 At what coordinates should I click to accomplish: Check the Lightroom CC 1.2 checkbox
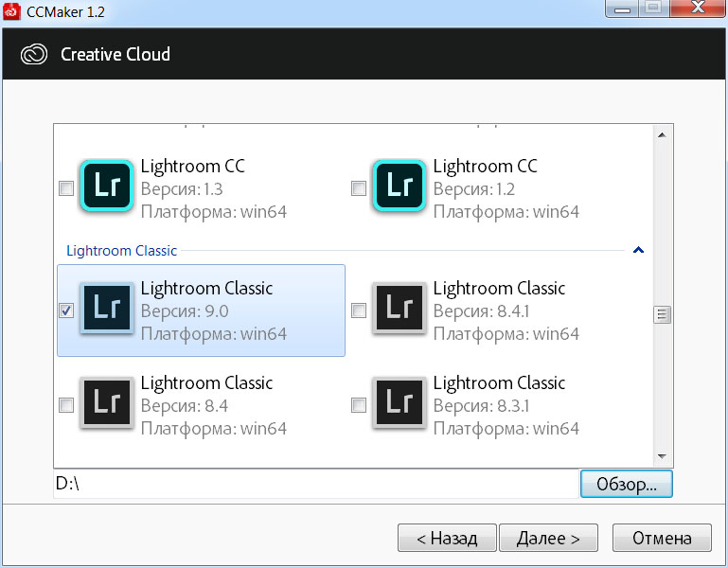(359, 188)
